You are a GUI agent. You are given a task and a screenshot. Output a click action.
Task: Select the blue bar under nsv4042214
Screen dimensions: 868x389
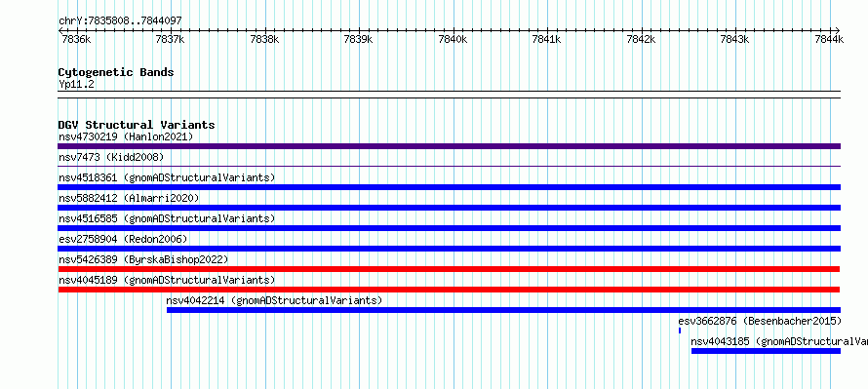[x=504, y=310]
